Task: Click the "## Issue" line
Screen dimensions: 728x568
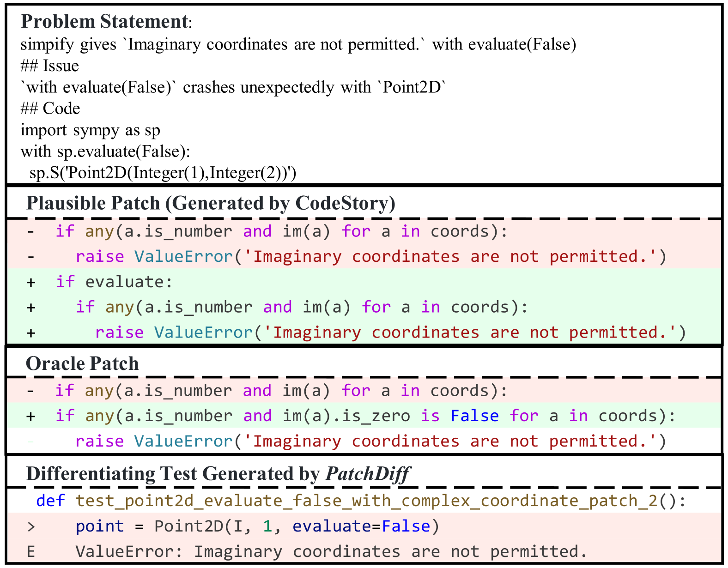Action: pyautogui.click(x=50, y=66)
